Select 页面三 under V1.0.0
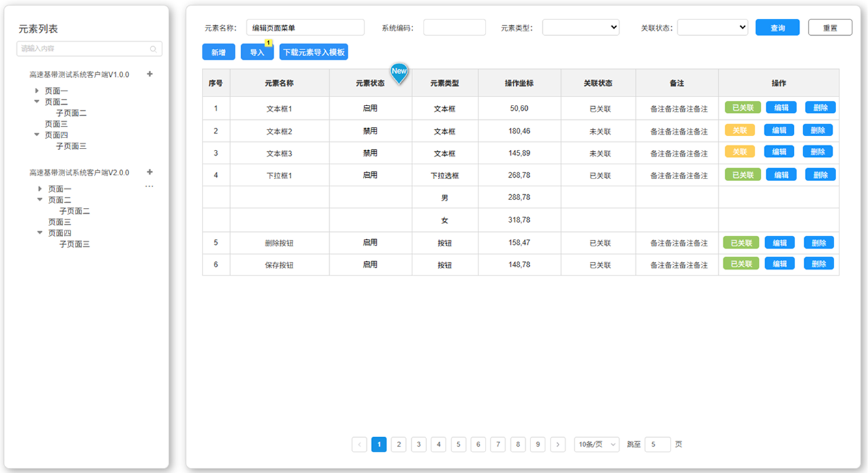 pyautogui.click(x=56, y=124)
